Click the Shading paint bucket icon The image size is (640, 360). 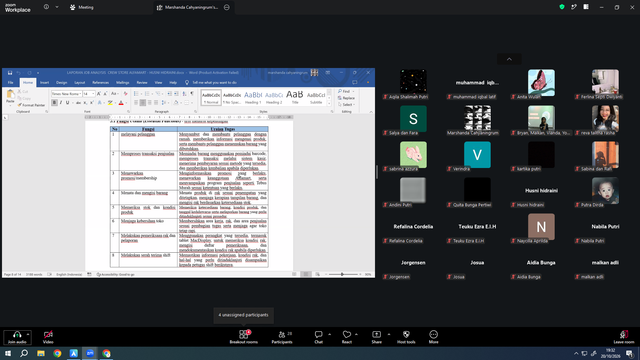(176, 103)
